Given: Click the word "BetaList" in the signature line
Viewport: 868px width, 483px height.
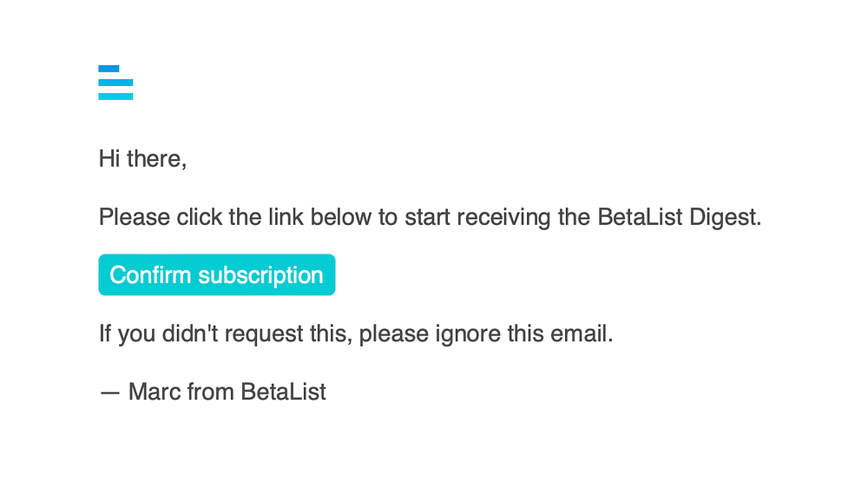Looking at the screenshot, I should point(284,392).
